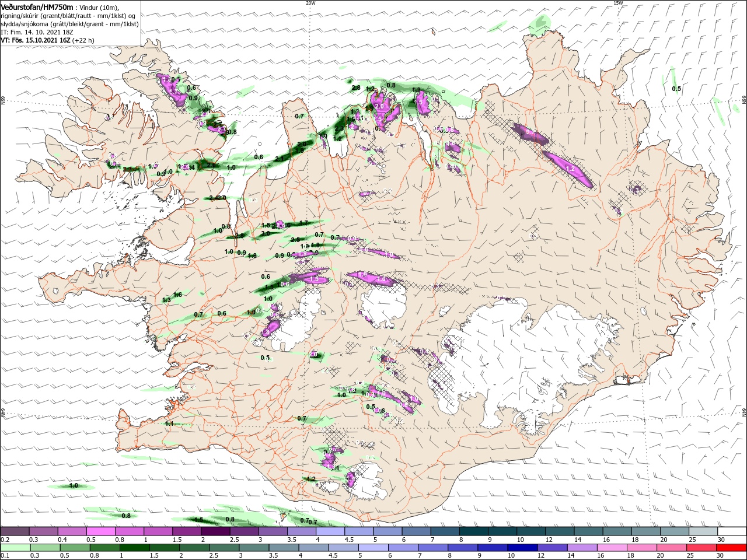Image resolution: width=747 pixels, height=560 pixels.
Task: Click the 64N latitude label on right edge
Action: 744,411
